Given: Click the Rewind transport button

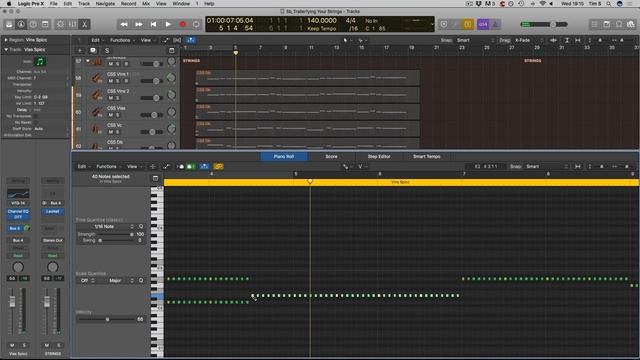Looking at the screenshot, I should (124, 24).
